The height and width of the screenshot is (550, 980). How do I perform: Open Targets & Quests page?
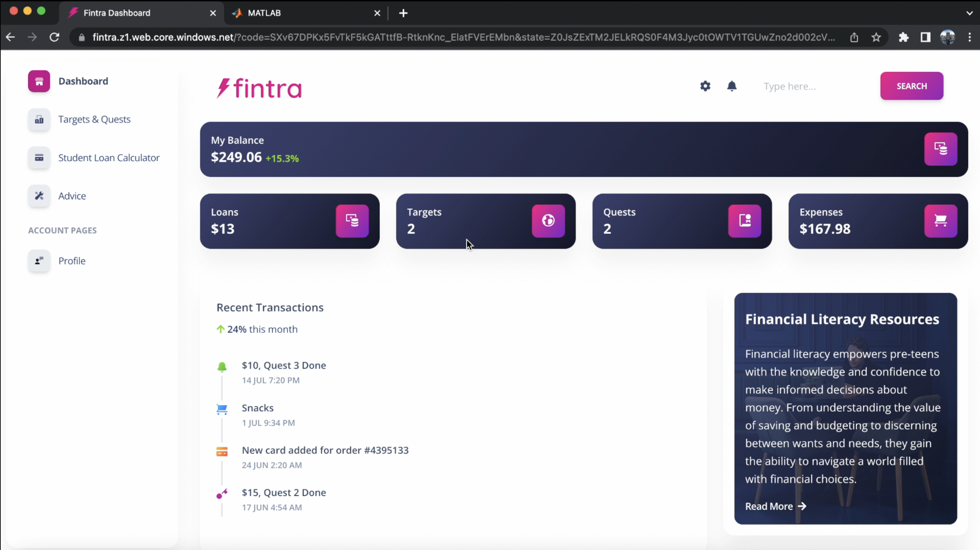pyautogui.click(x=94, y=119)
